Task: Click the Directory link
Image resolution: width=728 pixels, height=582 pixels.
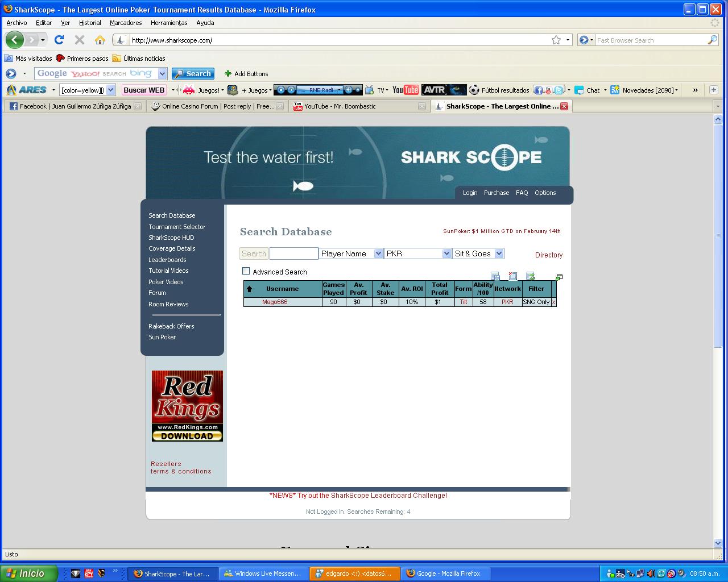Action: [x=549, y=255]
